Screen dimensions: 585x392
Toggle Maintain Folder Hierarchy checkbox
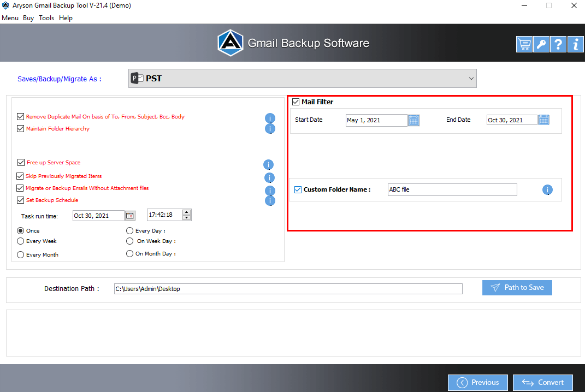coord(21,128)
